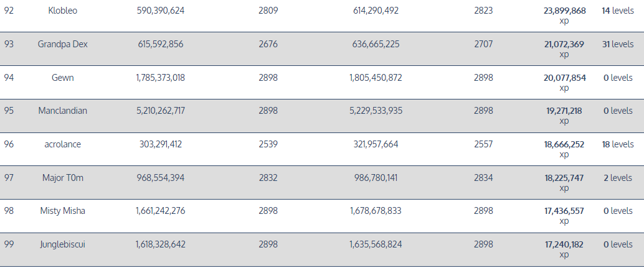Click Major T0m's 18,225,747 xp gain

click(x=564, y=178)
